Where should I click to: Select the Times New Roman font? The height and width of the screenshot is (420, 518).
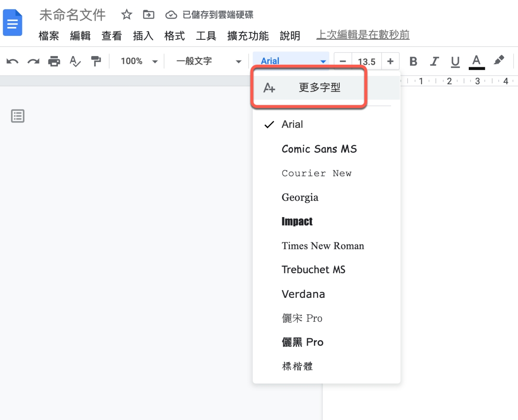[x=326, y=246]
